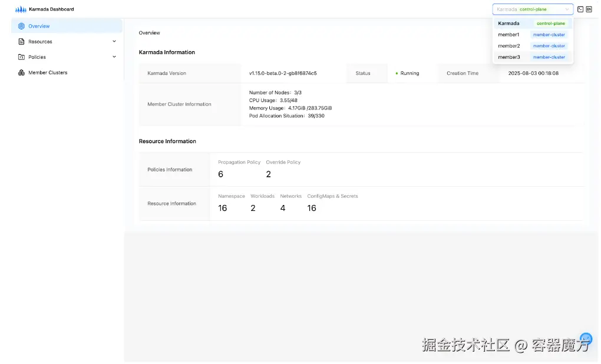The width and height of the screenshot is (601, 364).
Task: Click the Karmada Information heading
Action: click(167, 52)
